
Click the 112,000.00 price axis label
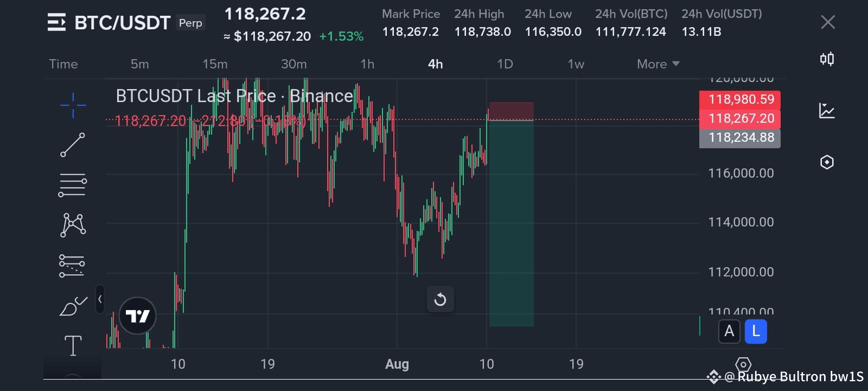(741, 272)
